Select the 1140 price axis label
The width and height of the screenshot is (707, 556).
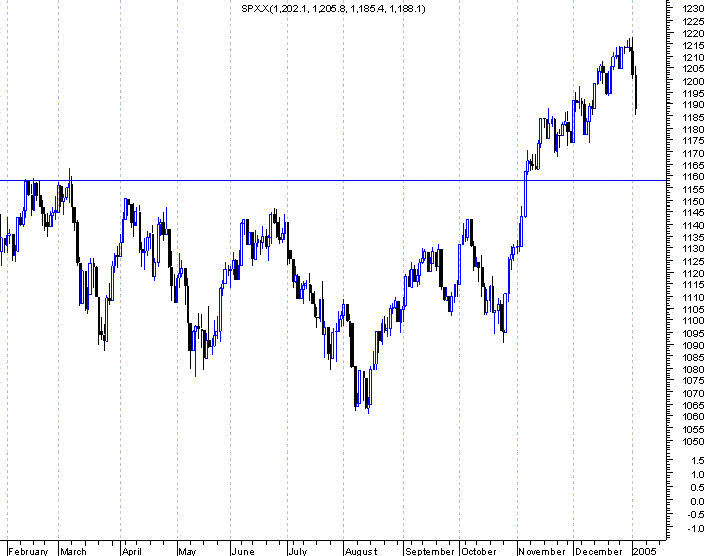pos(693,225)
